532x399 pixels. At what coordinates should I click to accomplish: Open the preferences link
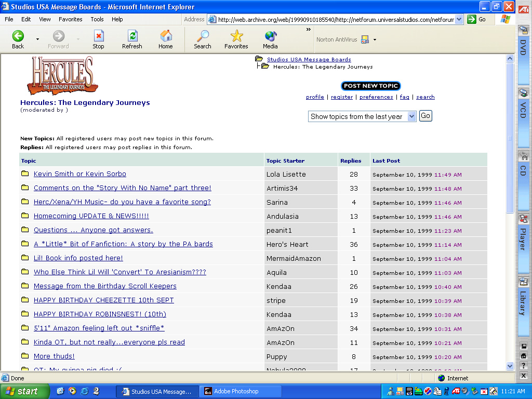click(376, 97)
